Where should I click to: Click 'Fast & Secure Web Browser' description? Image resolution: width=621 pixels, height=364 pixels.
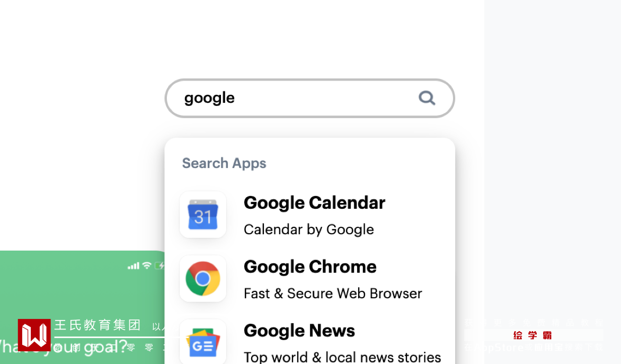333,294
